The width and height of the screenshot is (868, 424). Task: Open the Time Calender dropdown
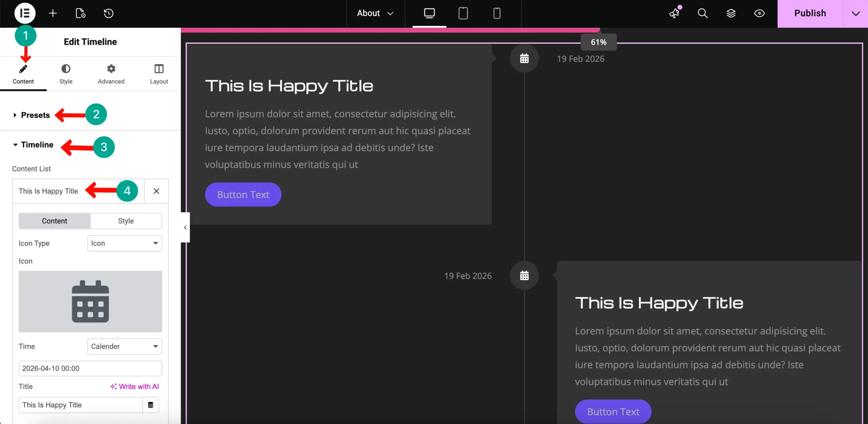(x=124, y=346)
